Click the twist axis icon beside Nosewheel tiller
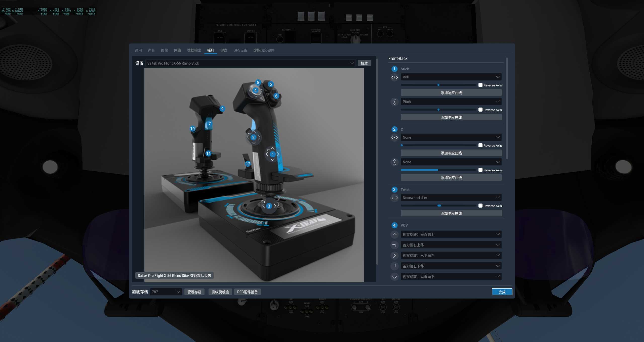Screen dimensions: 644x342 click(394, 198)
